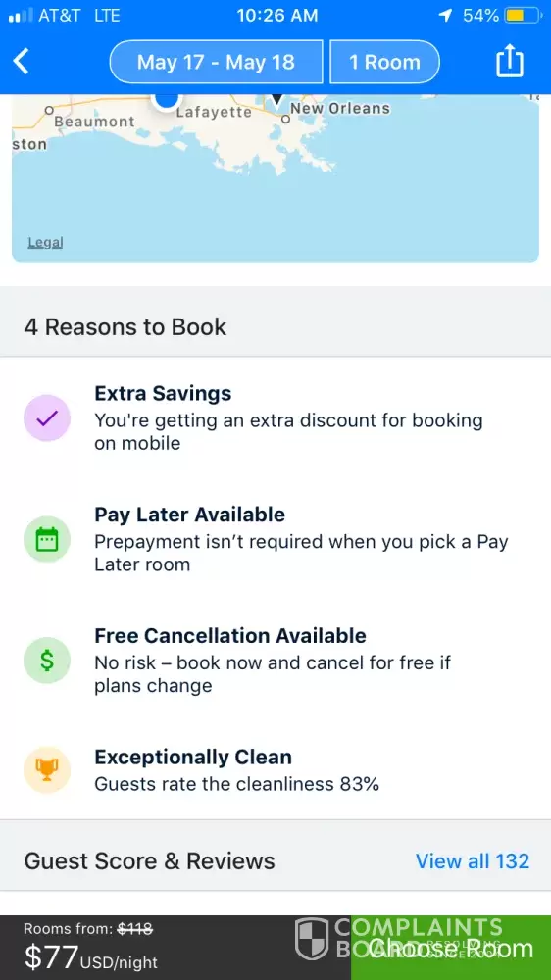Tap the blue location dot on map

coord(167,100)
